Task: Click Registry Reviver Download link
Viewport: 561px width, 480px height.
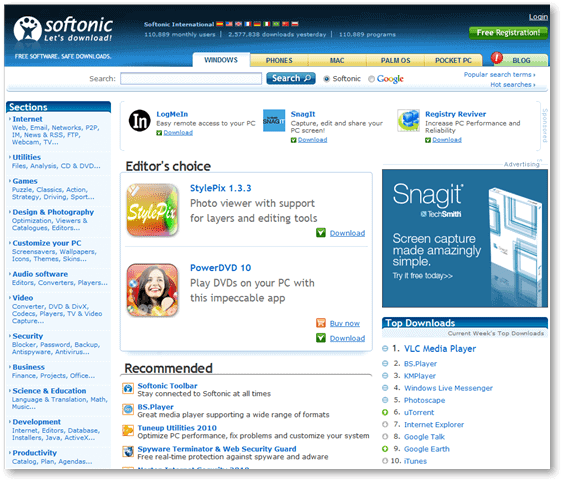Action: (447, 140)
